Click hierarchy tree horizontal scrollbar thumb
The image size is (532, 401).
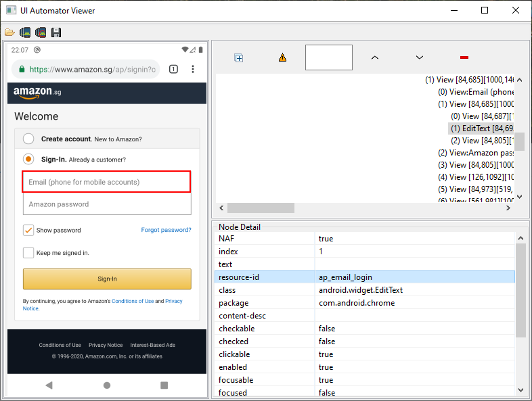pos(261,208)
